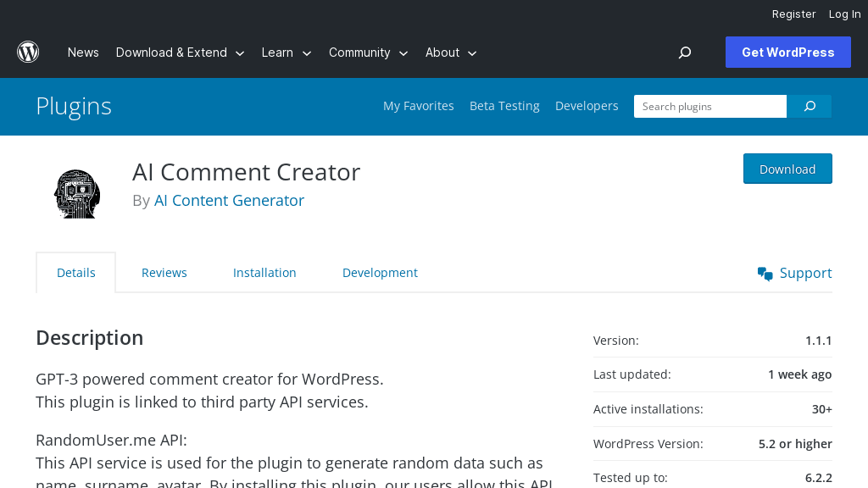
Task: Switch to the Reviews tab
Action: pyautogui.click(x=164, y=273)
